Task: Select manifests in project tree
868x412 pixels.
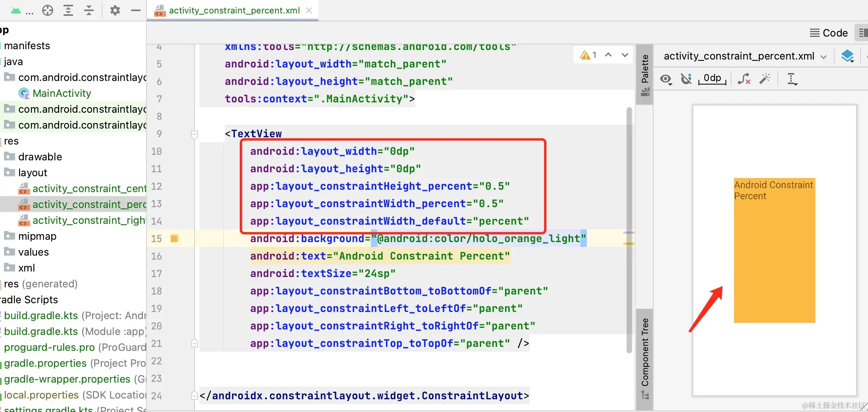Action: (27, 46)
